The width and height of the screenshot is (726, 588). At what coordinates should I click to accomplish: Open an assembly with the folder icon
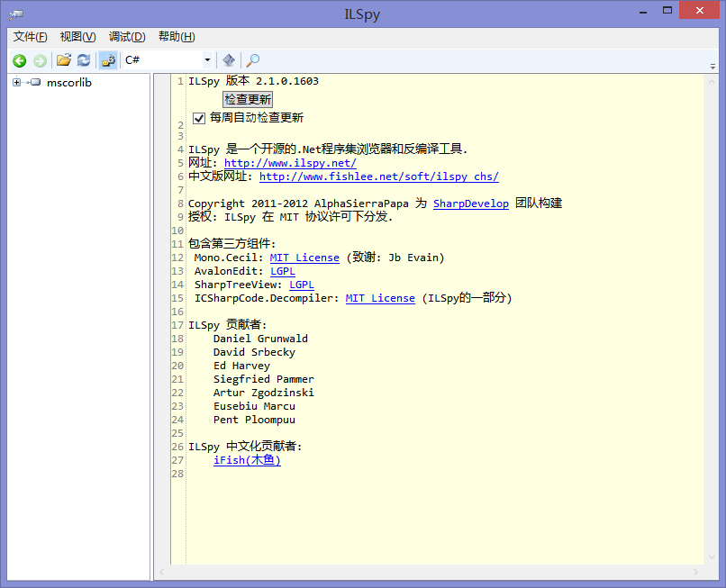coord(64,60)
